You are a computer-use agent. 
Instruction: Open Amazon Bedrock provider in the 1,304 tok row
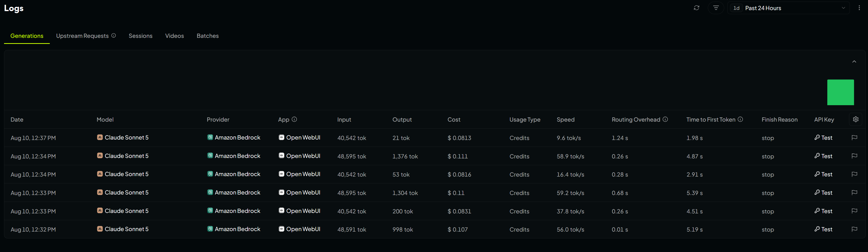[x=234, y=192]
